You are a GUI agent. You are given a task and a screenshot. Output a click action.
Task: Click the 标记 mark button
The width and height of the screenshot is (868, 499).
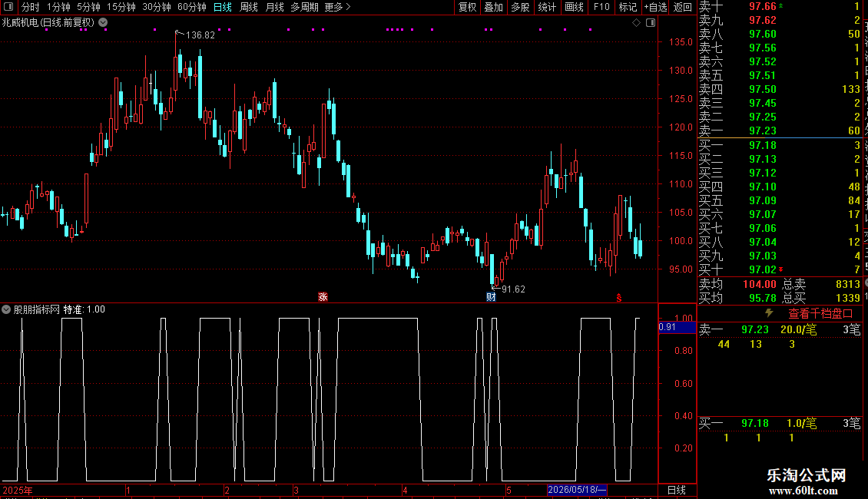628,7
